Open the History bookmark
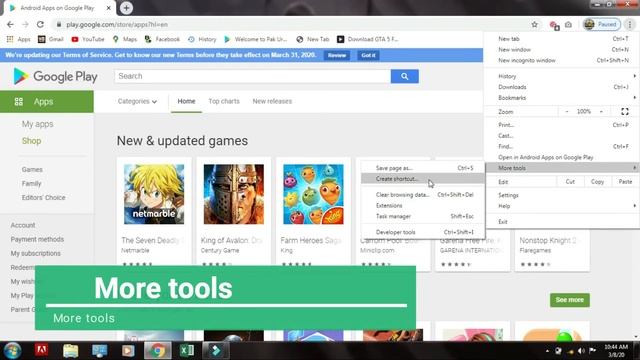640x360 pixels. pos(202,39)
